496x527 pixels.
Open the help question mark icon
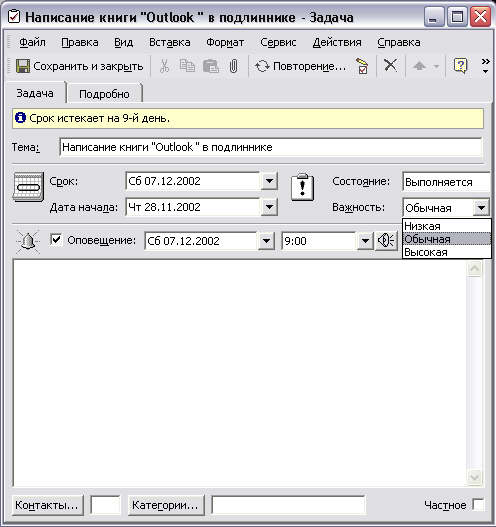pos(460,66)
